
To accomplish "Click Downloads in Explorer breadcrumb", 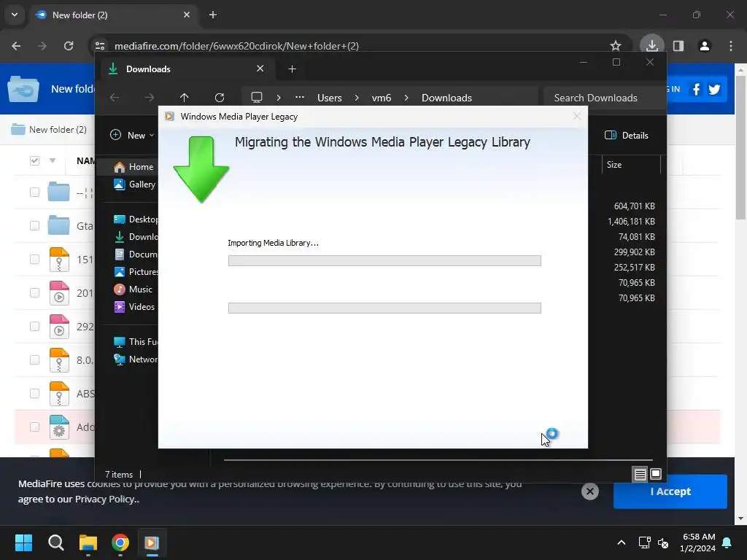I will click(x=446, y=98).
